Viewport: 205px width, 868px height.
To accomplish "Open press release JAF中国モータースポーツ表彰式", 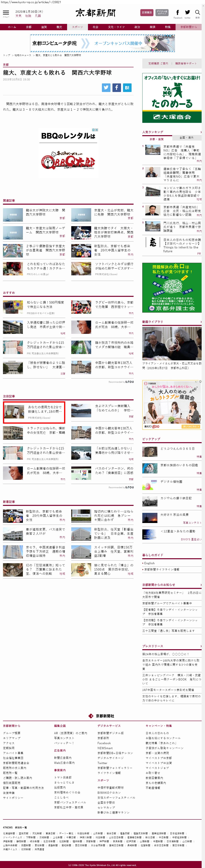I will click(168, 690).
